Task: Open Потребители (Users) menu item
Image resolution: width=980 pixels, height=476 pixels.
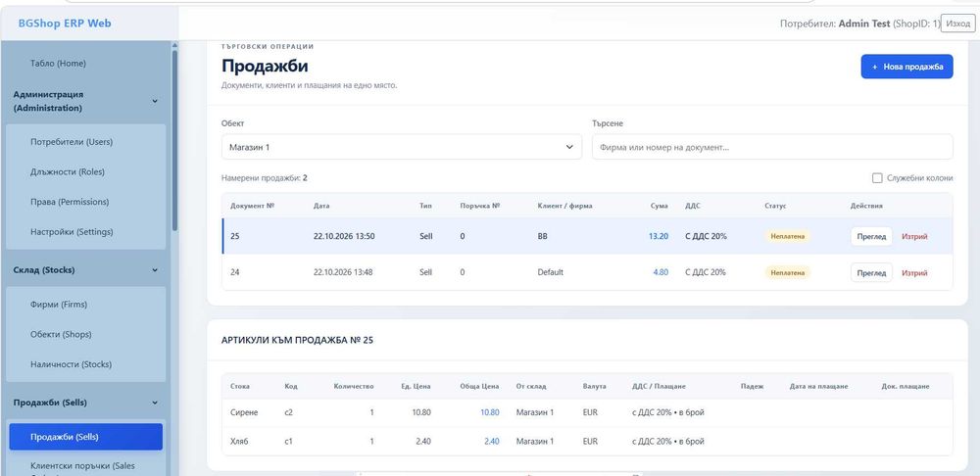Action: (x=72, y=142)
